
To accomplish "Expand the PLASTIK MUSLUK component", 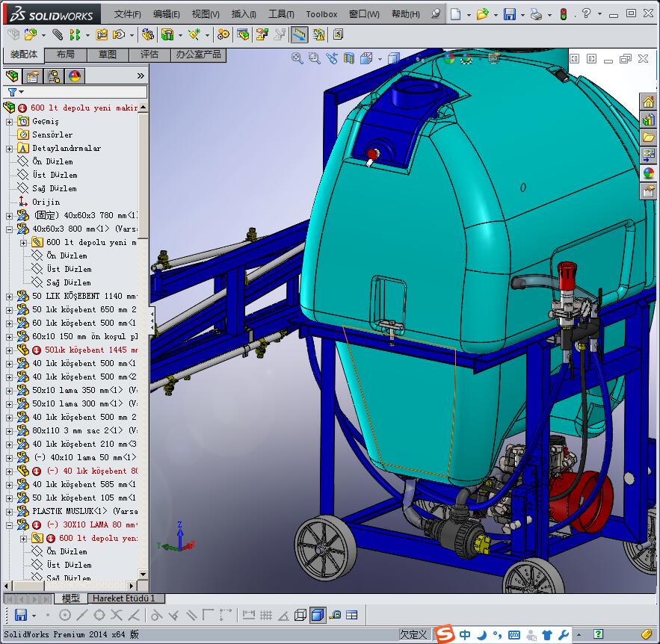I will [x=10, y=511].
